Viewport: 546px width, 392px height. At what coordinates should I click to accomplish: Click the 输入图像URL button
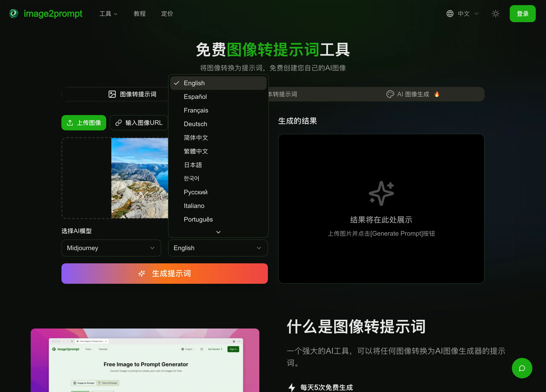(x=139, y=123)
